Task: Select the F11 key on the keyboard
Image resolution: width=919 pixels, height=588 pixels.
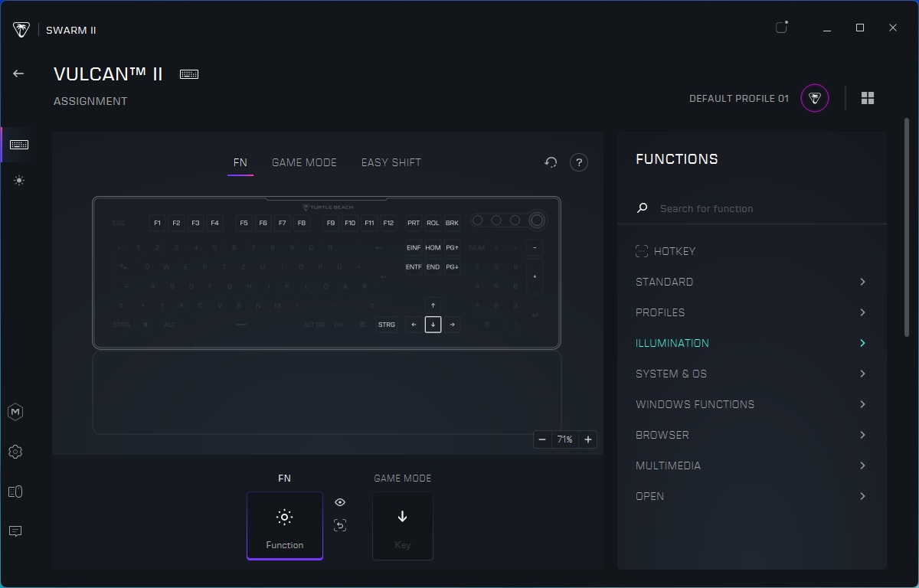Action: (x=369, y=223)
